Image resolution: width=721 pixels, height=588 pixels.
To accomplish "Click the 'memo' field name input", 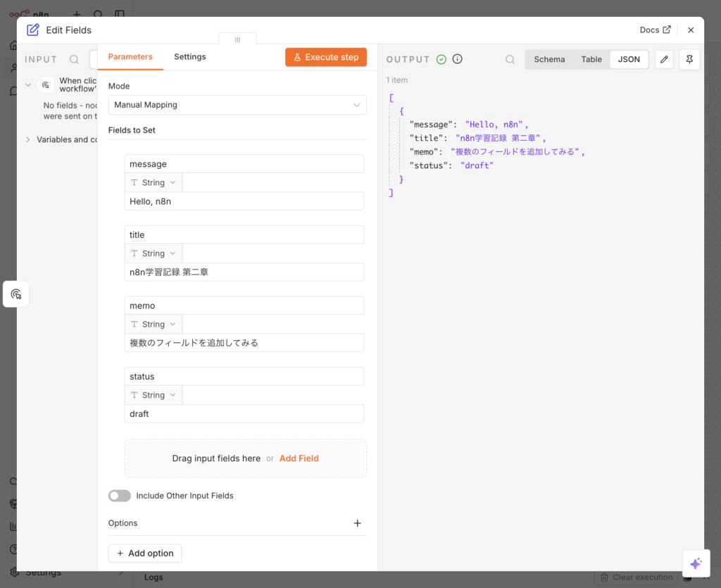I will [x=244, y=306].
